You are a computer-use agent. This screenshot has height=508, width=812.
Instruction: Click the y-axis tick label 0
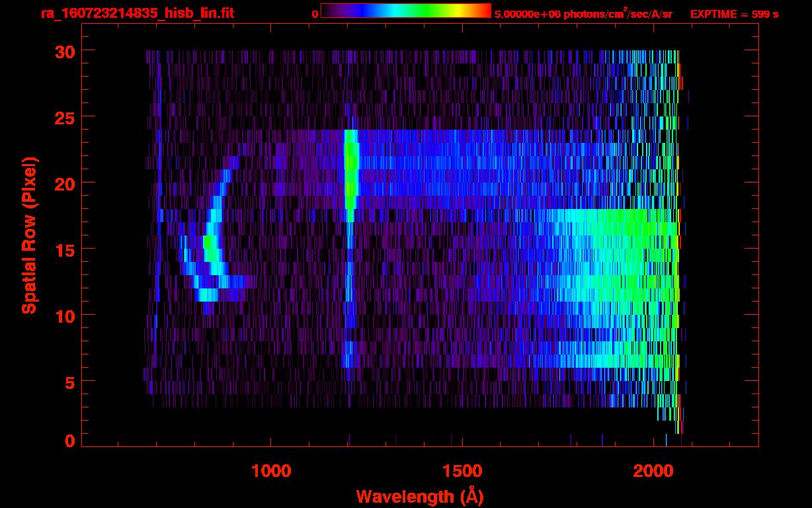(69, 441)
